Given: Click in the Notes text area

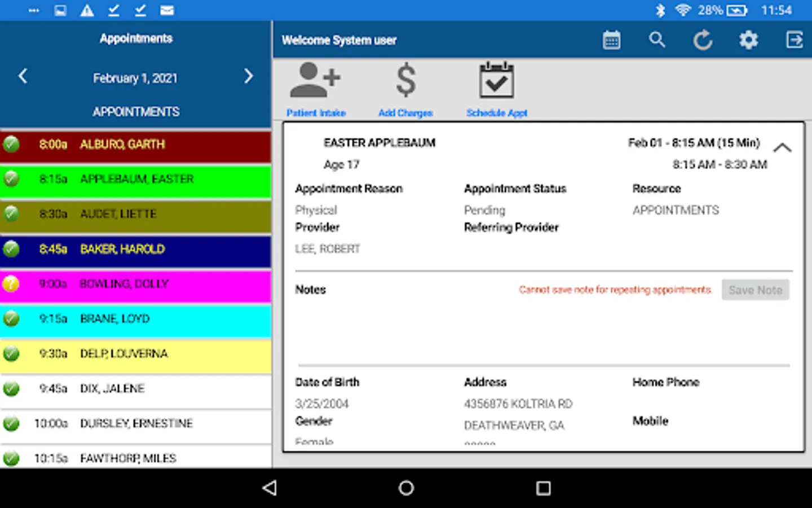Looking at the screenshot, I should (x=544, y=332).
